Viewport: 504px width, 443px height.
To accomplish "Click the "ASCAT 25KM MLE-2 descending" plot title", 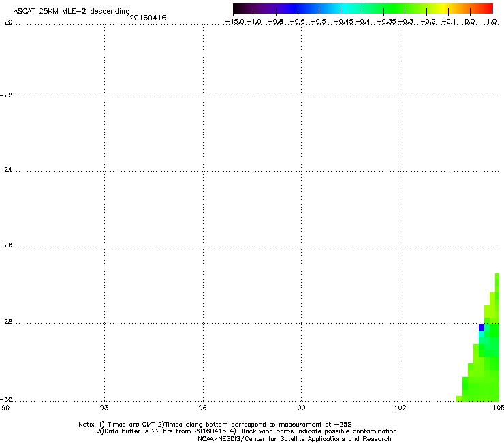I will click(72, 12).
